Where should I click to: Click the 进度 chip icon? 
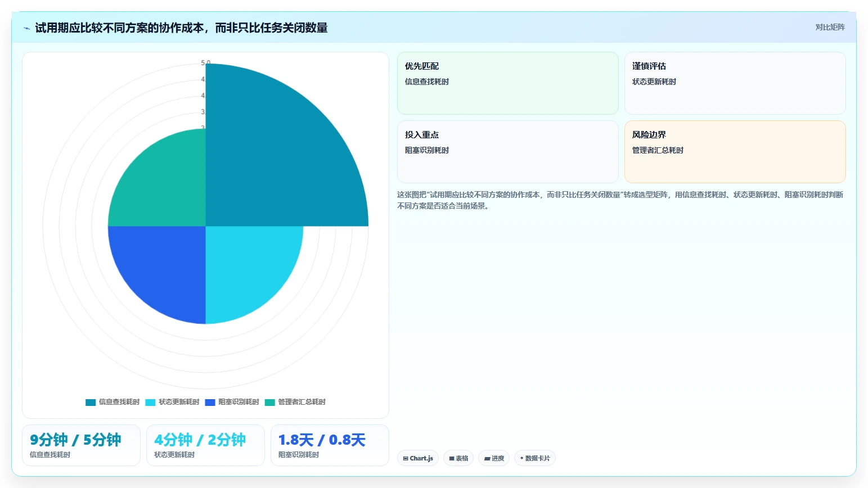pyautogui.click(x=487, y=459)
